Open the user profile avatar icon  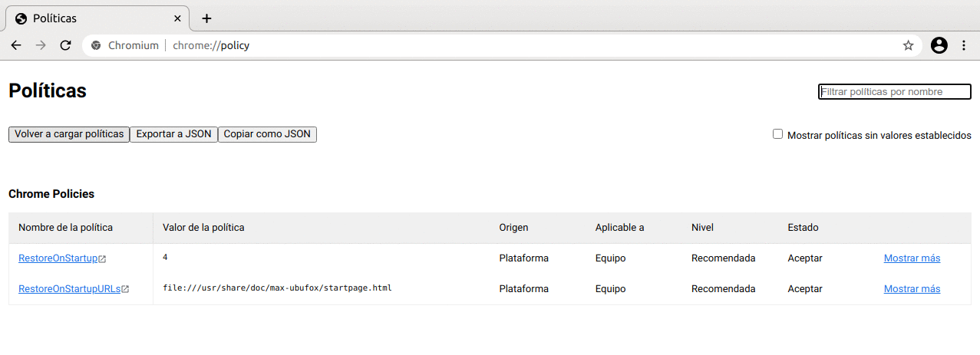pos(939,45)
